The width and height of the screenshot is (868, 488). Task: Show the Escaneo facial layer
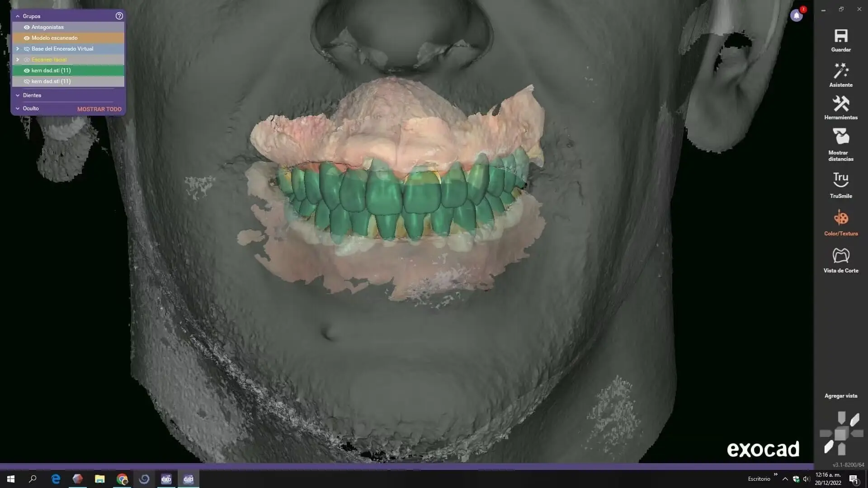pyautogui.click(x=27, y=60)
